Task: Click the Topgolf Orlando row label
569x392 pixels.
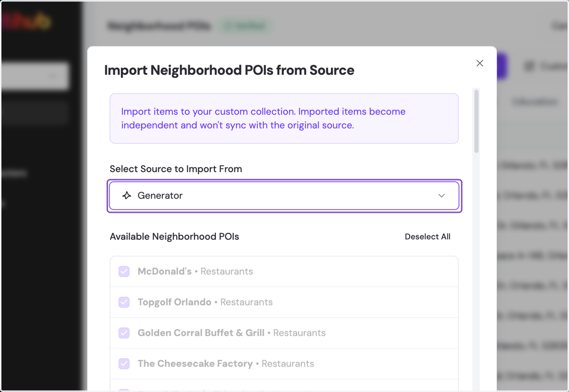Action: 174,302
